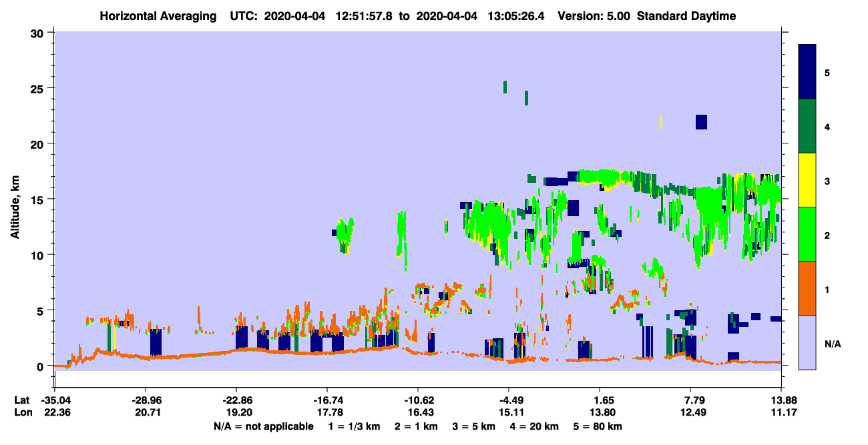868x445 pixels.
Task: Click the end time '13:05:26.4' in title
Action: coord(516,16)
